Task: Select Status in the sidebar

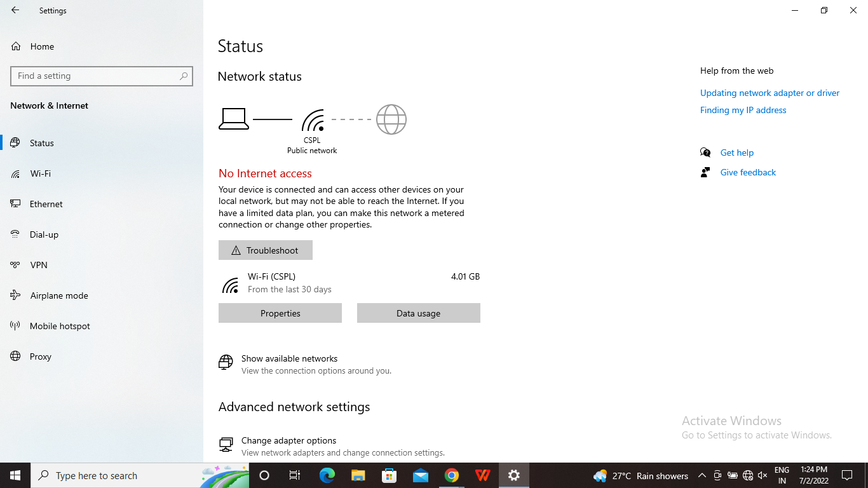Action: click(102, 143)
